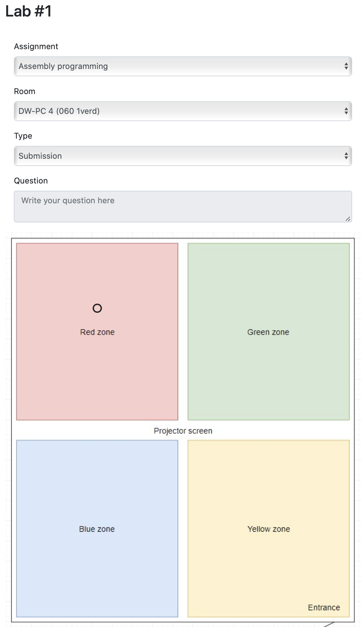
Task: Click the Entrance label in the Yellow zone
Action: 324,608
